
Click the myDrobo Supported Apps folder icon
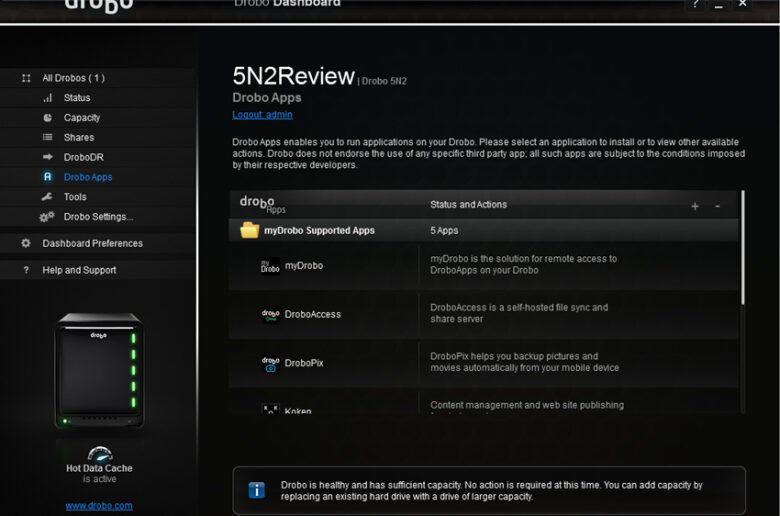[x=250, y=230]
